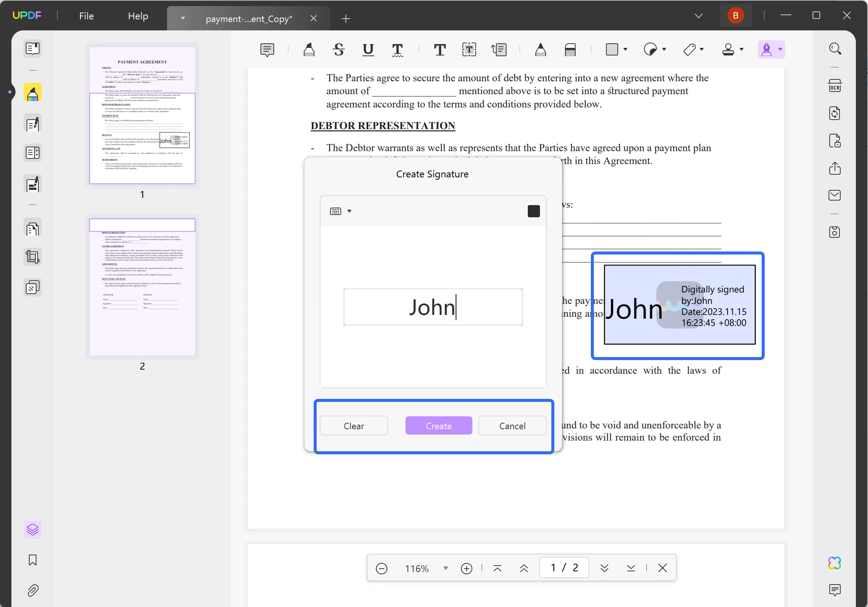This screenshot has height=607, width=868.
Task: Click Cancel to dismiss the dialog
Action: click(x=513, y=425)
